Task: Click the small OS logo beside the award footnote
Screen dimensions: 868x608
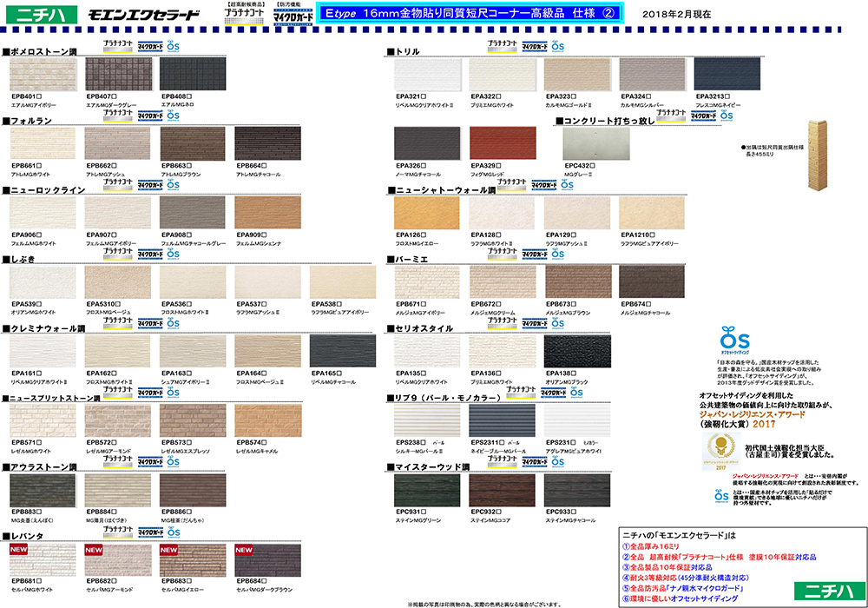Action: click(721, 495)
